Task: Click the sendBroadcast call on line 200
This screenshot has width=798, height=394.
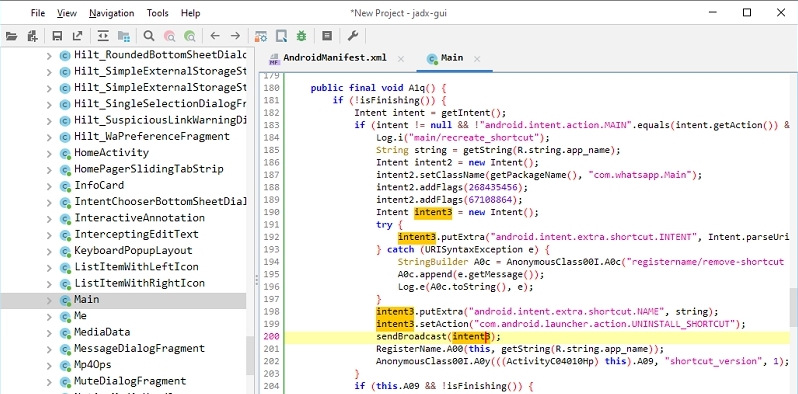Action: 412,336
